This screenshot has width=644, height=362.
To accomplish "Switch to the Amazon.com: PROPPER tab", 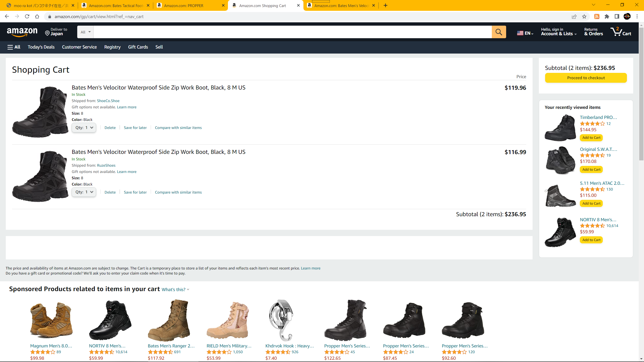I will point(190,6).
